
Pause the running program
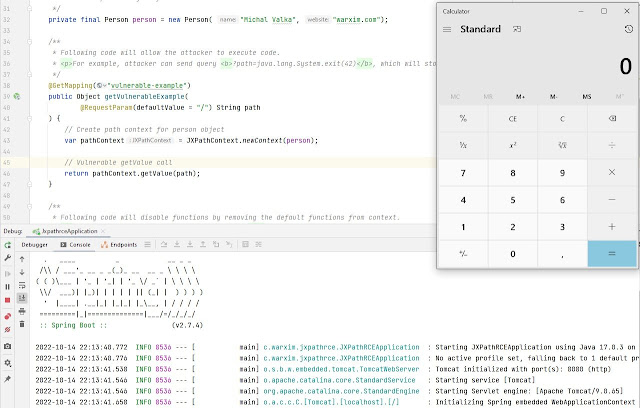[7, 287]
